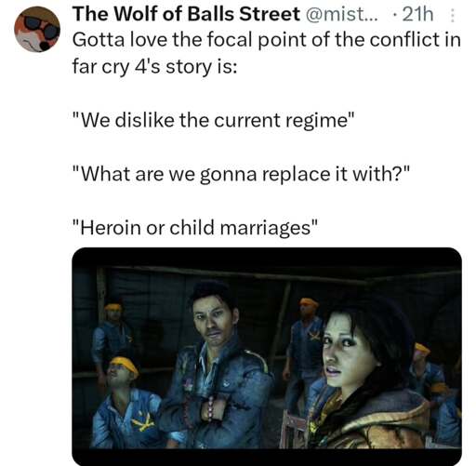Screen dimensions: 476x466
Task: Open the tweet's three-dot more options menu
Action: pyautogui.click(x=453, y=15)
